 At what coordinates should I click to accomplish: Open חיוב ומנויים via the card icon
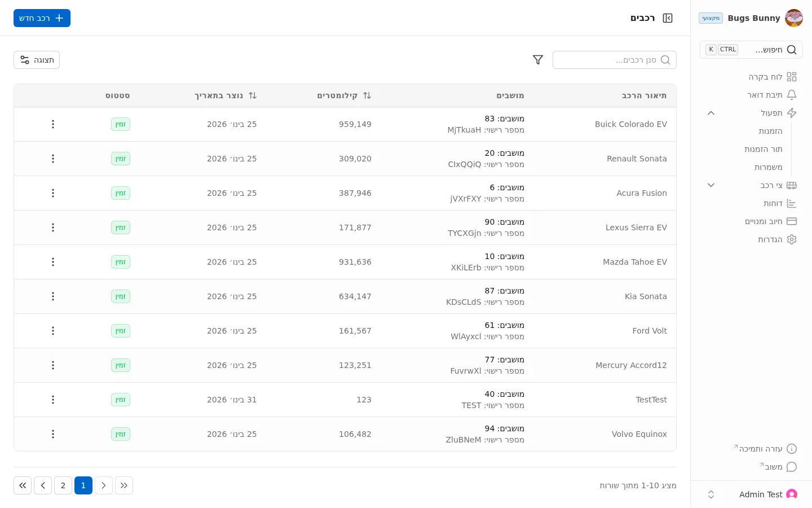pos(792,221)
